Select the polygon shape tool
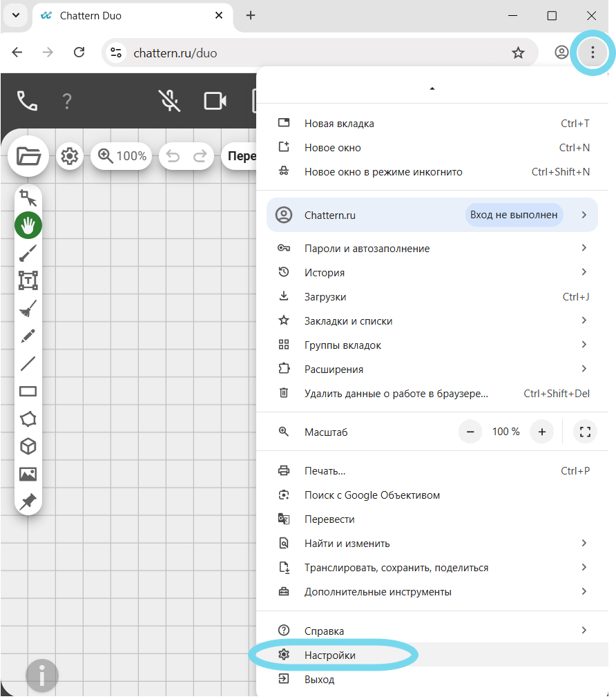Image resolution: width=616 pixels, height=699 pixels. click(28, 419)
